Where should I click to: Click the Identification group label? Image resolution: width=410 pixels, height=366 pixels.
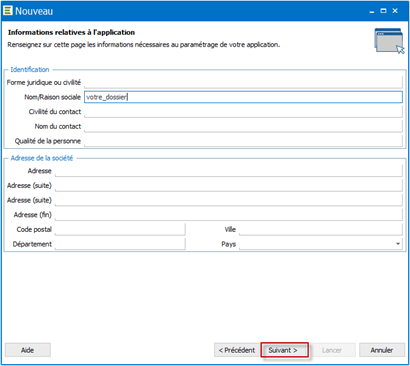(30, 70)
